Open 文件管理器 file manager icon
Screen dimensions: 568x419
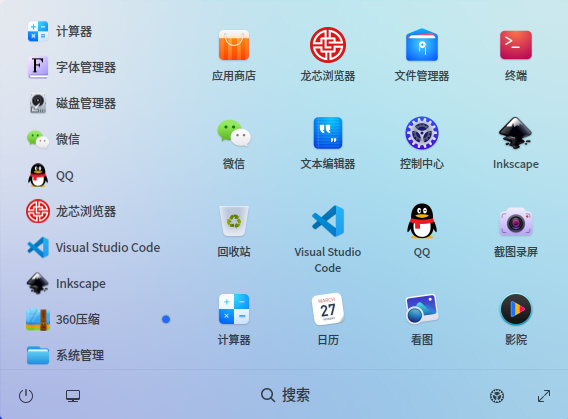(x=422, y=45)
